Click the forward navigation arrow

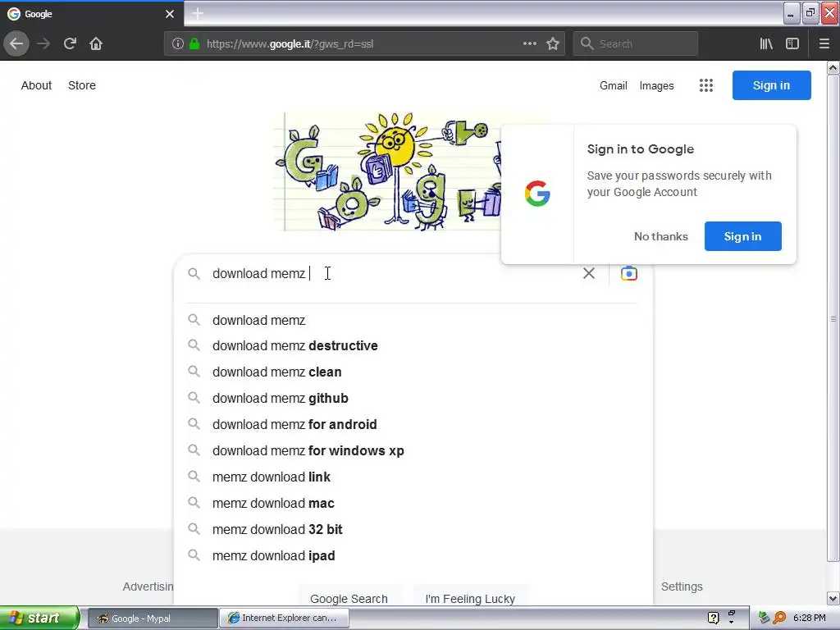[43, 43]
